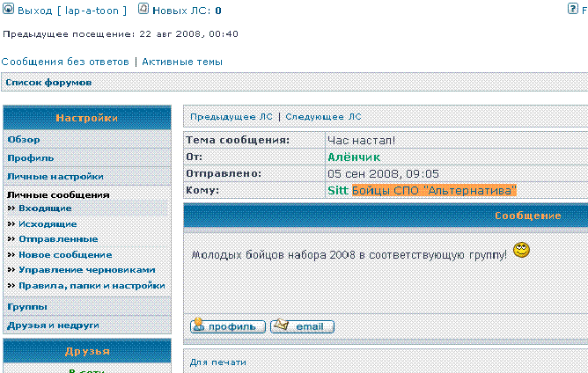588x373 pixels.
Task: Select sent date 05 сен 2008, 09:05
Action: point(383,173)
